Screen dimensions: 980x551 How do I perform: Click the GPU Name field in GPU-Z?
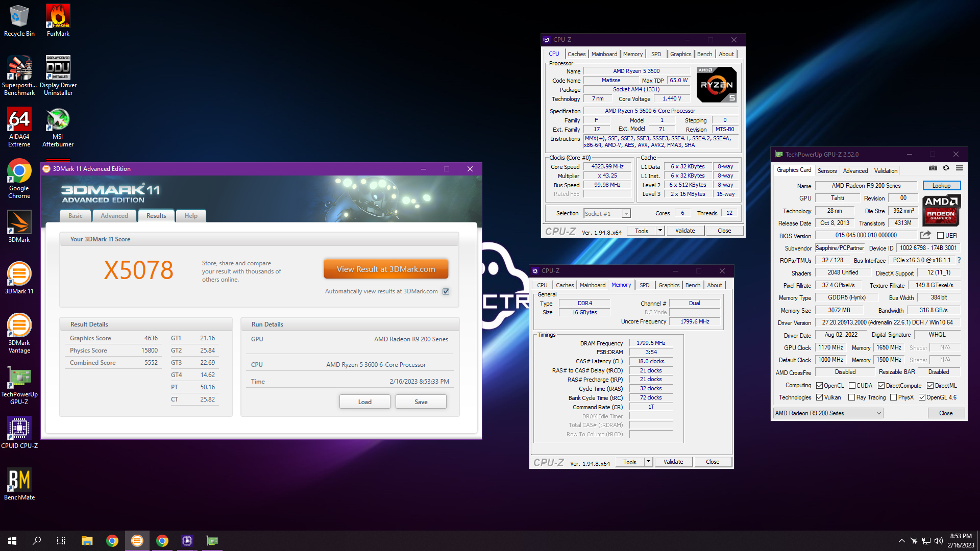pos(866,186)
